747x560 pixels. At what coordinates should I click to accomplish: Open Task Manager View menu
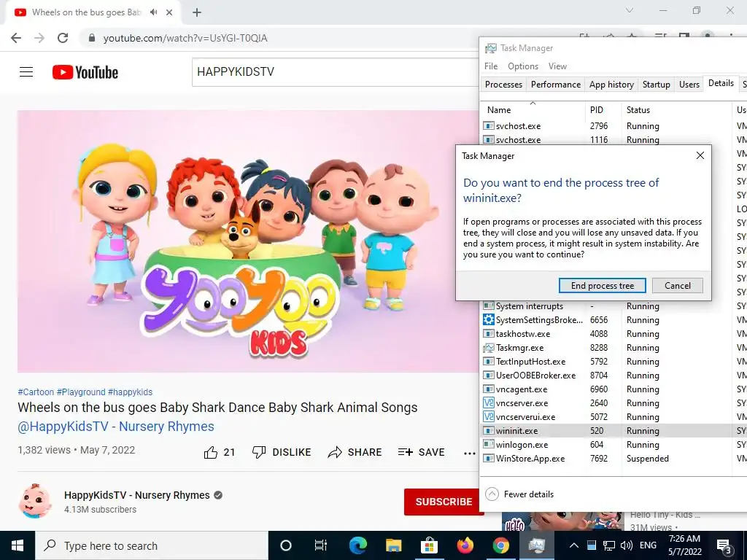point(557,66)
